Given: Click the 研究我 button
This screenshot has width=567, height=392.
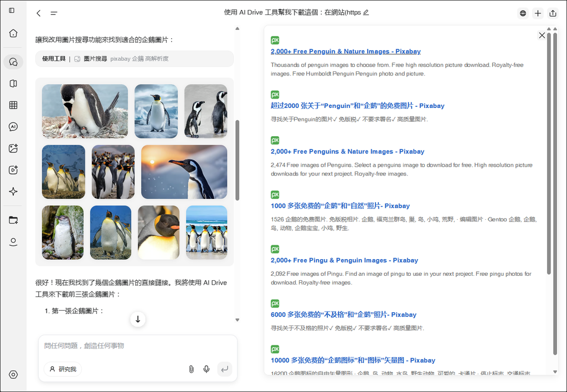Looking at the screenshot, I should tap(63, 369).
